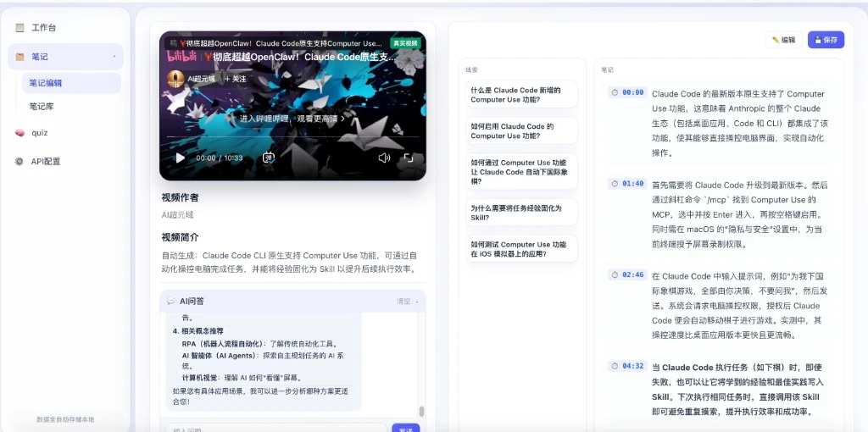
Task: Enter fullscreen with the expand icon
Action: (409, 158)
